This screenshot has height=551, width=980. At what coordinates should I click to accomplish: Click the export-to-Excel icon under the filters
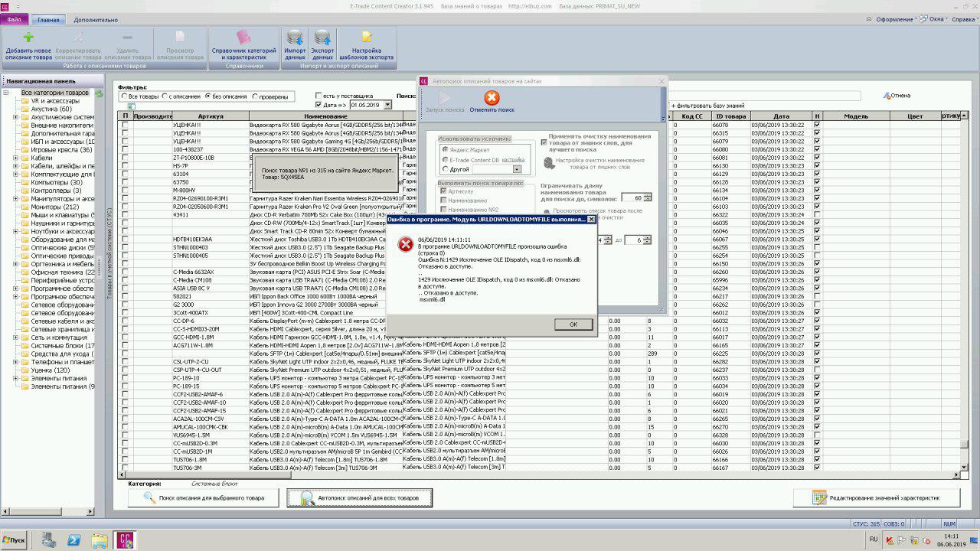point(130,106)
